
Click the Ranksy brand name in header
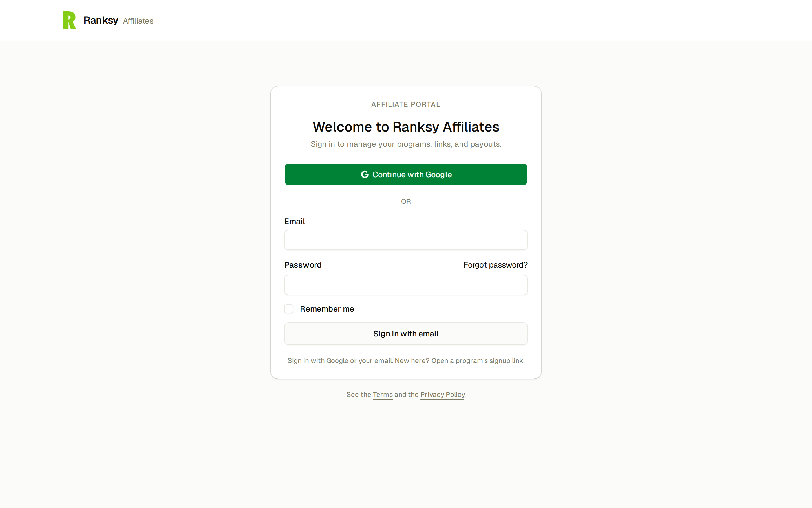click(x=101, y=21)
